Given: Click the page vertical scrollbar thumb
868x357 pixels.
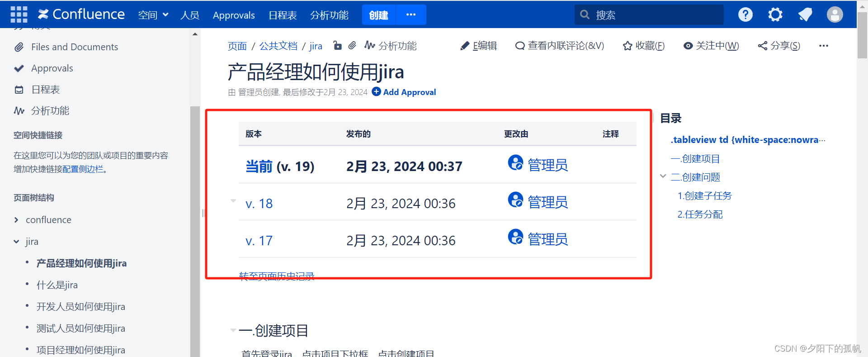Looking at the screenshot, I should click(x=862, y=35).
